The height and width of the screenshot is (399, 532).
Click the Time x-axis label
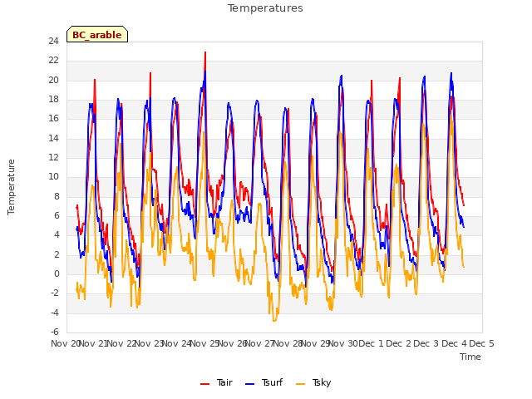tap(470, 357)
